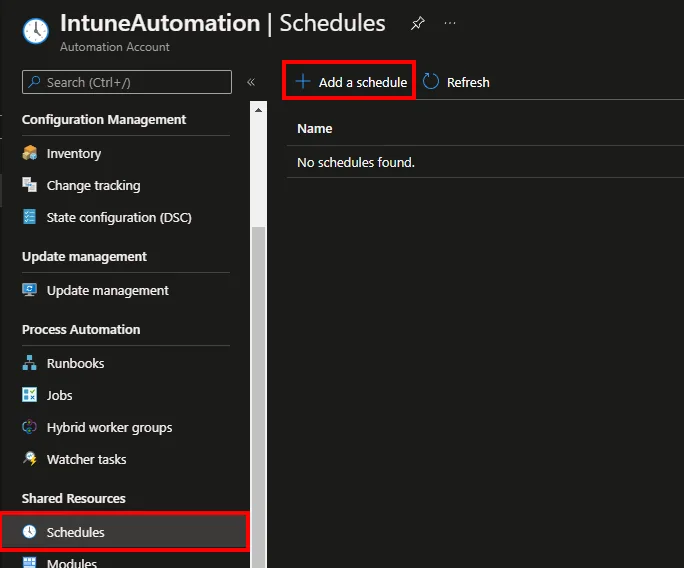Open Jobs
684x568 pixels.
tap(59, 395)
